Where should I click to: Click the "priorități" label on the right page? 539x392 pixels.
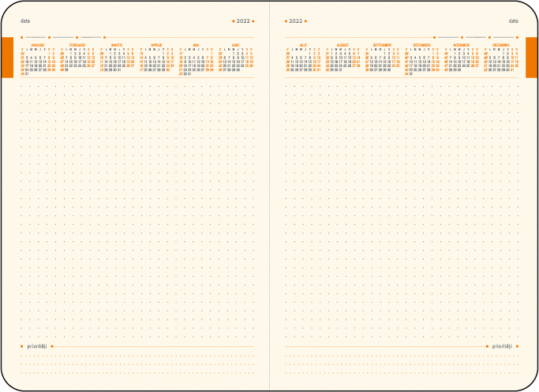pyautogui.click(x=502, y=346)
